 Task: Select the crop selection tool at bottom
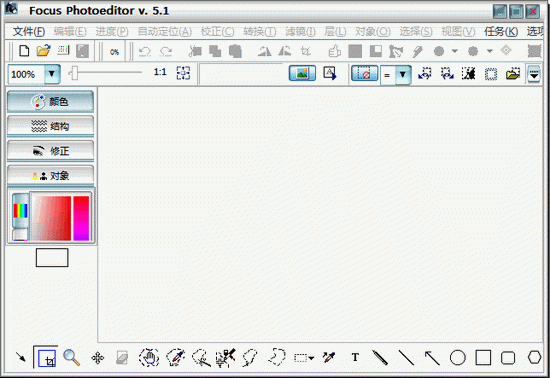(47, 358)
